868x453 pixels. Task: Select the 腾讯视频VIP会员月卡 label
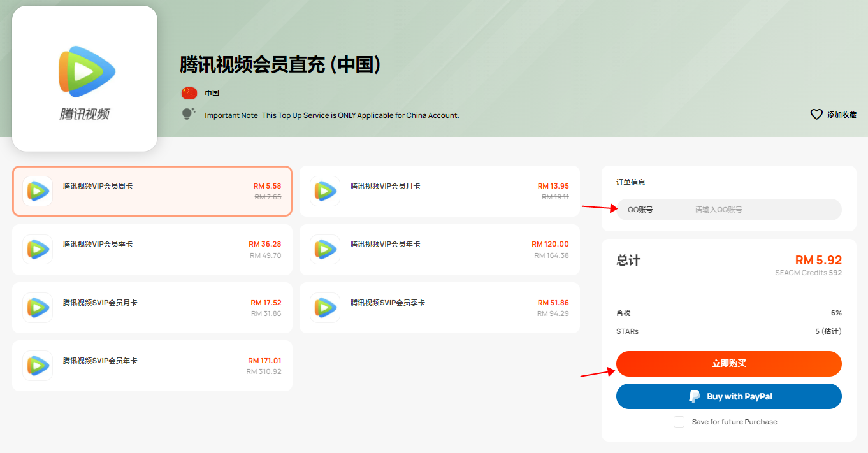(x=386, y=186)
